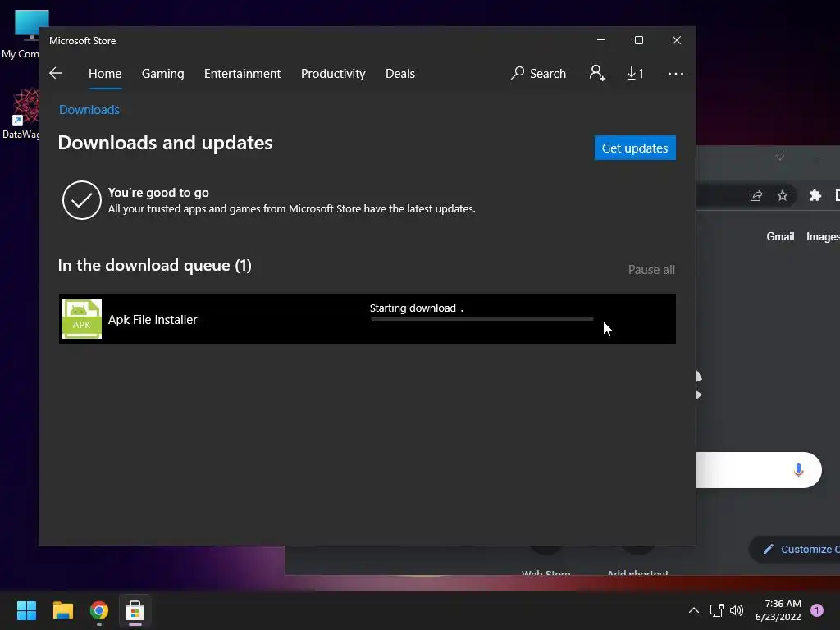This screenshot has height=630, width=840.
Task: Open the volume tray icon
Action: (x=737, y=610)
